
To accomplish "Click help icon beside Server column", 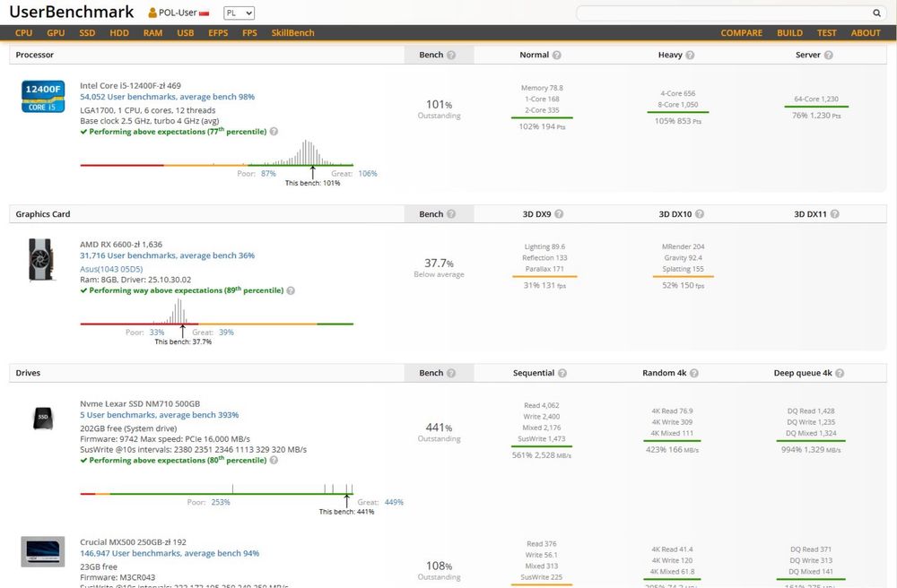I will coord(828,55).
